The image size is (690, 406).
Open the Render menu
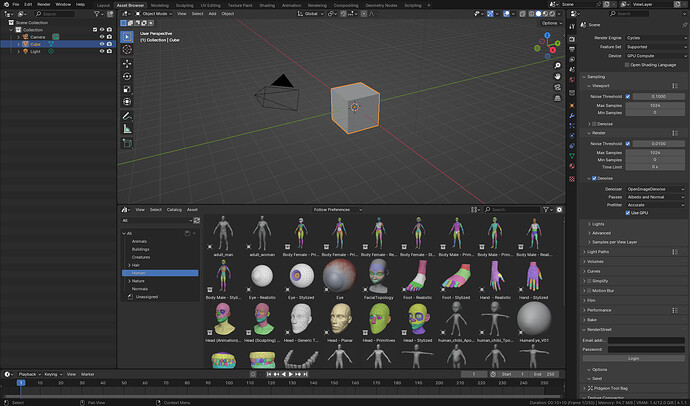[x=44, y=4]
